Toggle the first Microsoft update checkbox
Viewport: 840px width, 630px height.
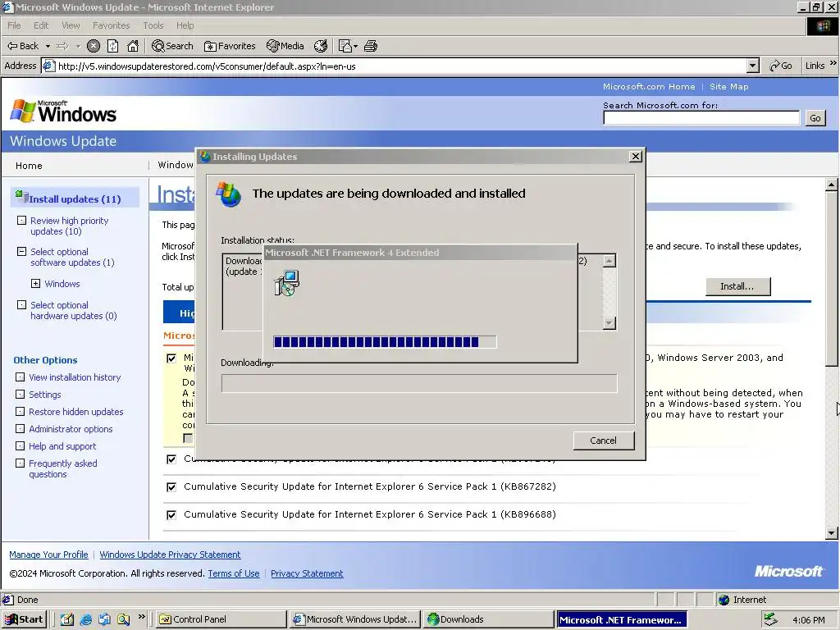(x=171, y=358)
